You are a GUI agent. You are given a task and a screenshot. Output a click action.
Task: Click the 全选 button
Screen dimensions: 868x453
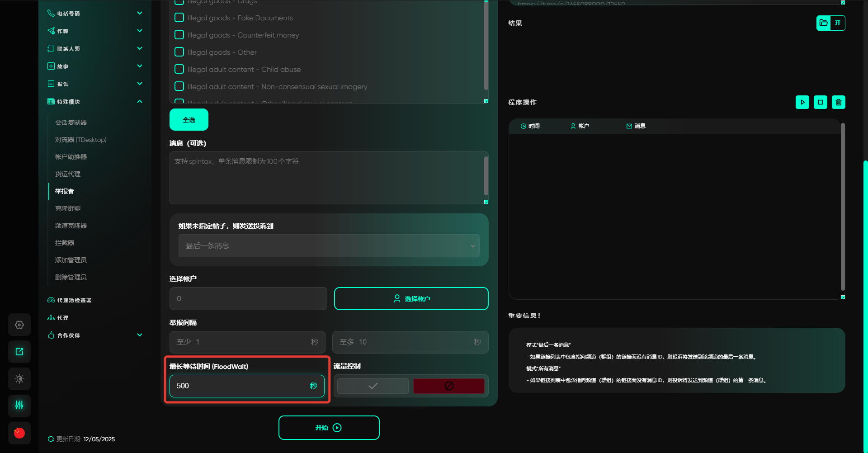click(189, 120)
